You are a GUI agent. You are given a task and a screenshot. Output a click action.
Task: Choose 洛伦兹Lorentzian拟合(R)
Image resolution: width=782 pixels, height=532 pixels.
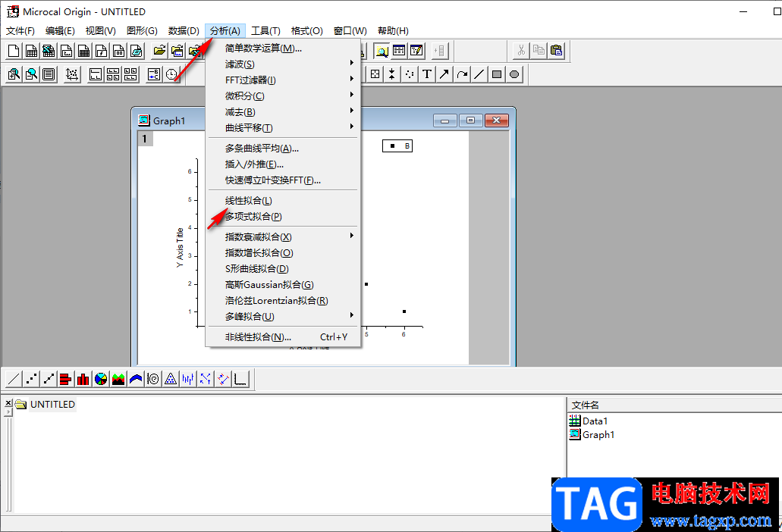tap(283, 301)
